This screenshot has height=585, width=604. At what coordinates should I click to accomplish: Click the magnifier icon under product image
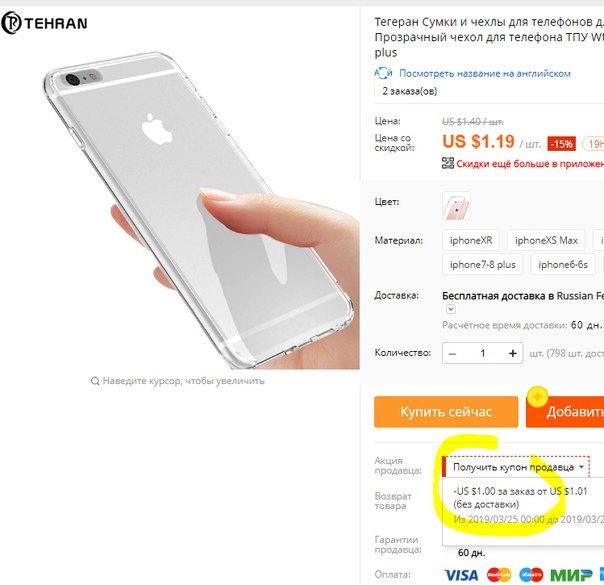point(95,381)
